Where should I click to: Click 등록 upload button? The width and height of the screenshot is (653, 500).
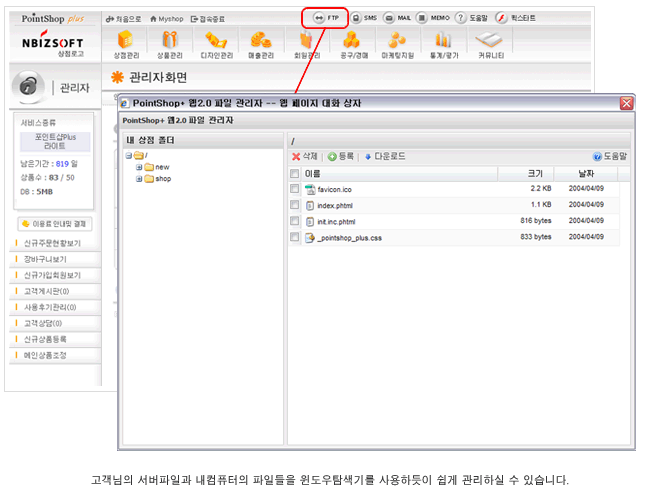click(341, 157)
